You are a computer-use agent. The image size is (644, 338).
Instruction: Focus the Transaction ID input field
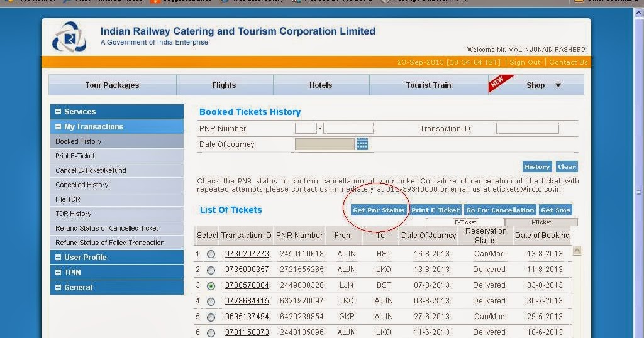click(528, 128)
